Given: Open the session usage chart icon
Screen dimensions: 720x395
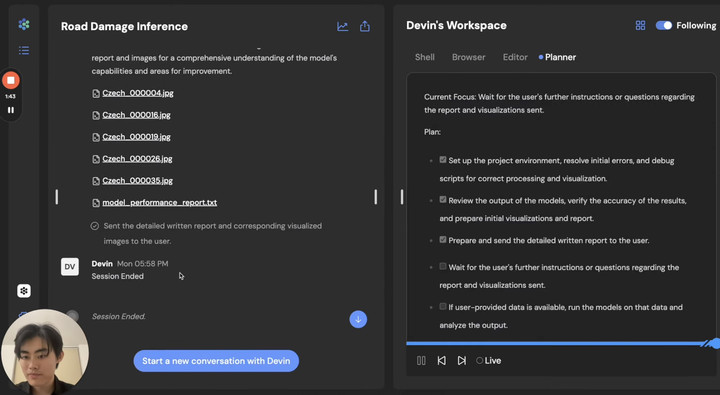Looking at the screenshot, I should click(343, 26).
